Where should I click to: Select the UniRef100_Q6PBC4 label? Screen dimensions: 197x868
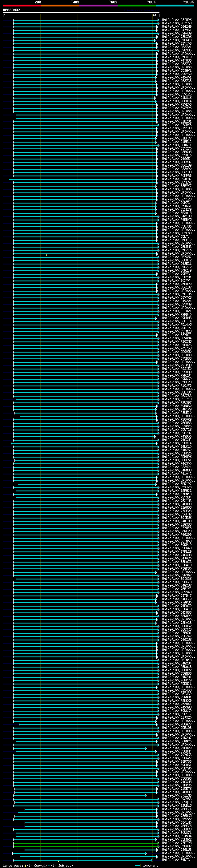177,101
